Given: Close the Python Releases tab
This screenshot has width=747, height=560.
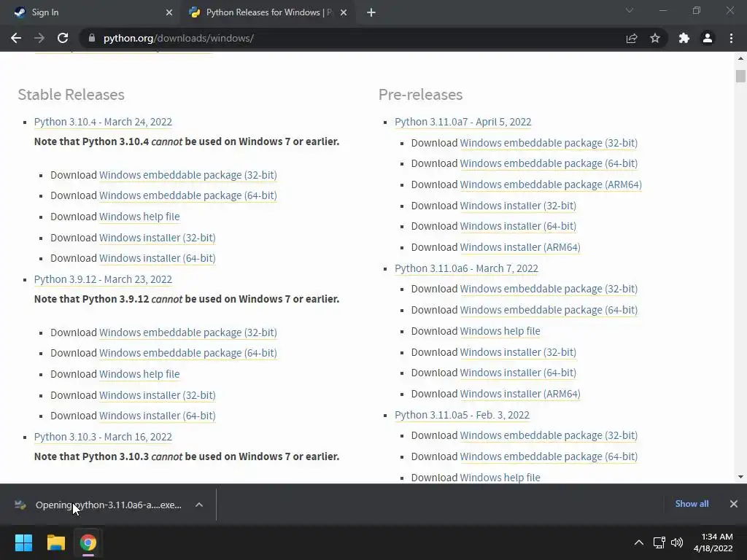Looking at the screenshot, I should click(344, 12).
